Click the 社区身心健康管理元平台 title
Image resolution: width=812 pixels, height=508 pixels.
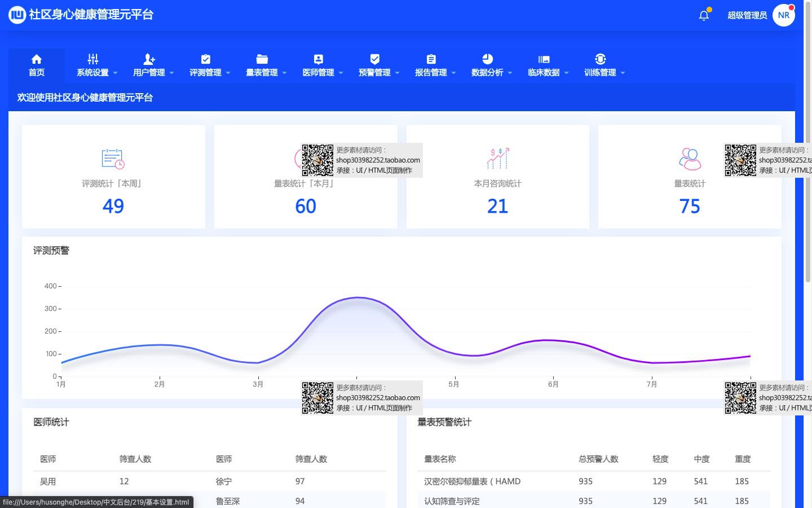click(x=91, y=15)
